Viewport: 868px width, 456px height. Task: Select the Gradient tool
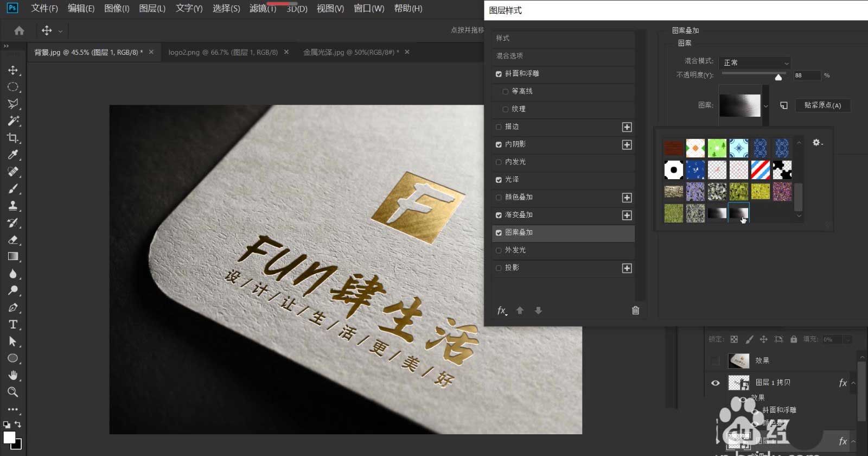tap(13, 256)
